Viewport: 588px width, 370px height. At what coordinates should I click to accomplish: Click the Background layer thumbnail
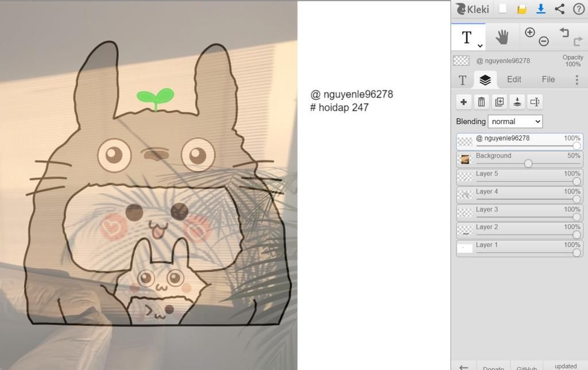pyautogui.click(x=465, y=160)
